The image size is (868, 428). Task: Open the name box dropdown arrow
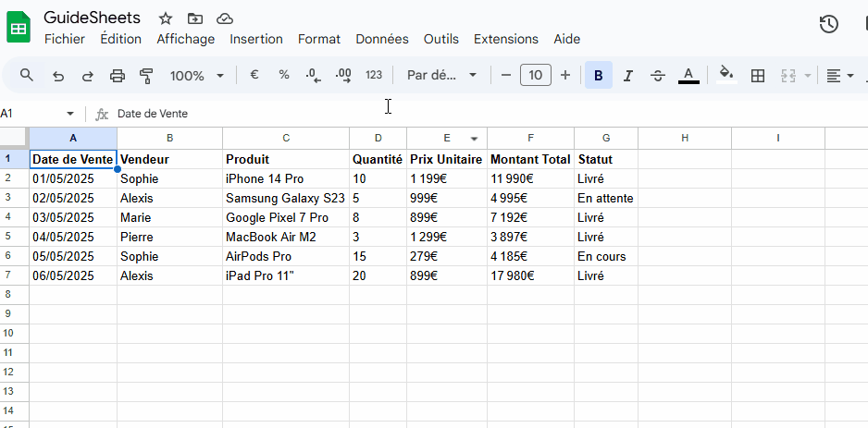[70, 114]
